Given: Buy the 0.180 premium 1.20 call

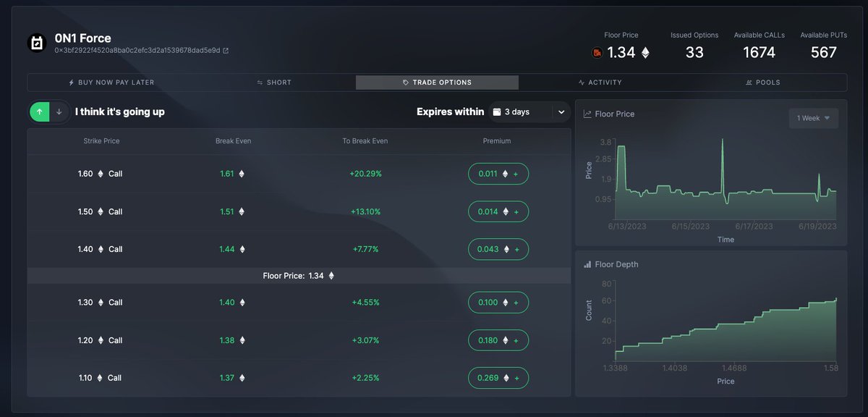Looking at the screenshot, I should (498, 340).
